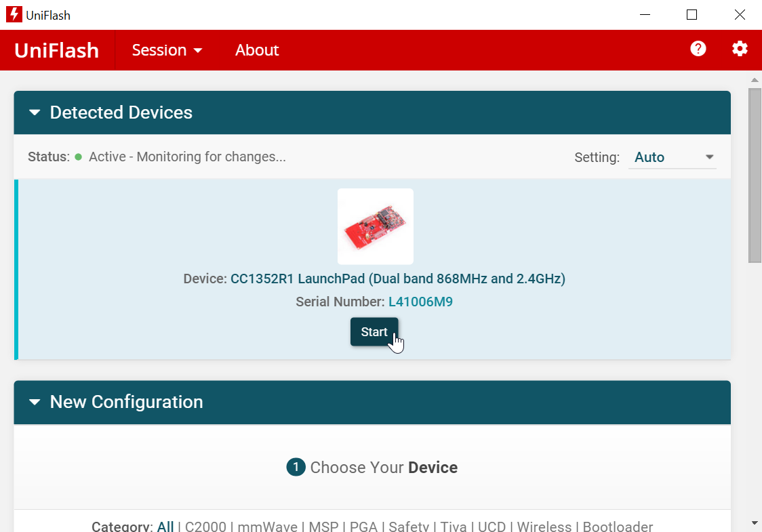Click the UniFlash logo in header
The width and height of the screenshot is (762, 532).
point(57,50)
